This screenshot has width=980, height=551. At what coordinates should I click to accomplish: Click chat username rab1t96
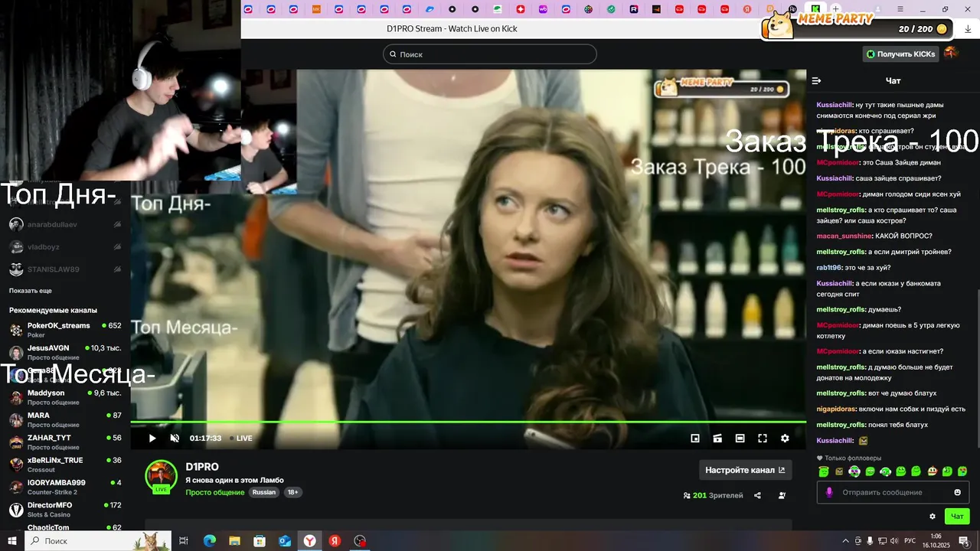(829, 268)
